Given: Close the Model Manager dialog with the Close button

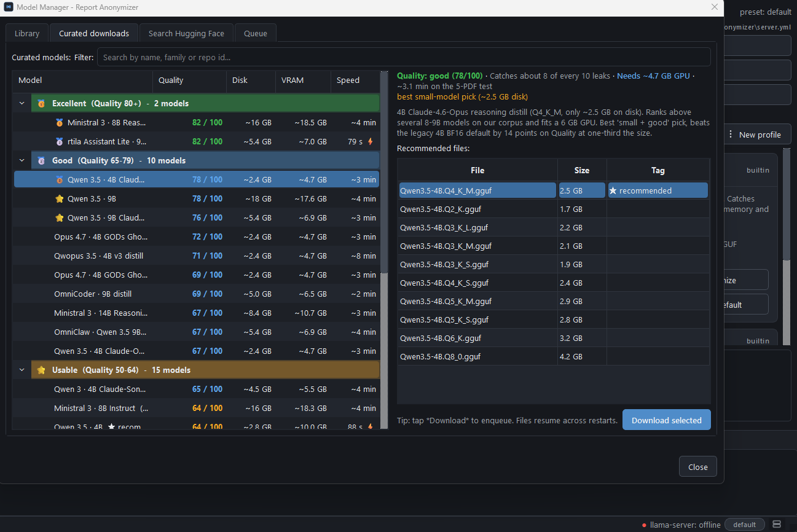Looking at the screenshot, I should (x=698, y=467).
